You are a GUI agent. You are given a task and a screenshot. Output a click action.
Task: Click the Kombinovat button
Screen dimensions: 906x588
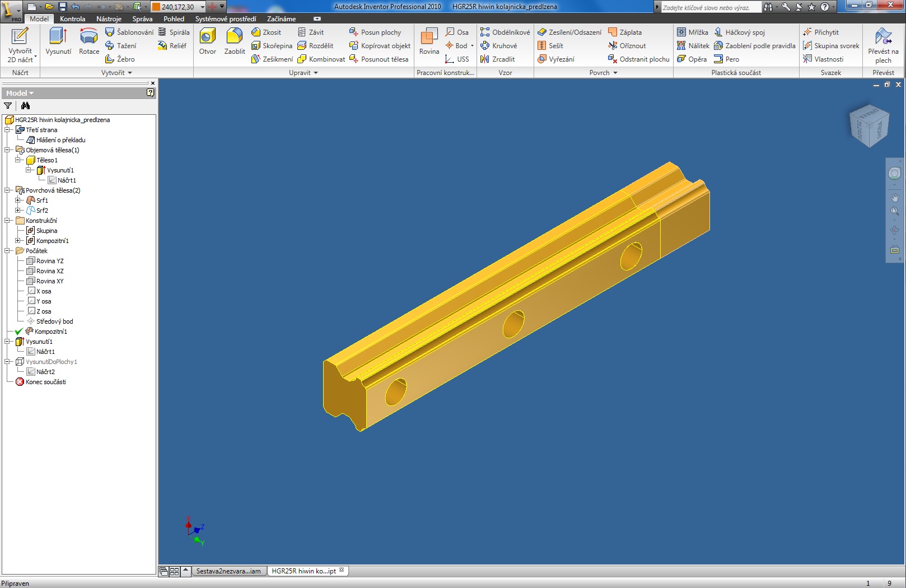click(x=321, y=59)
